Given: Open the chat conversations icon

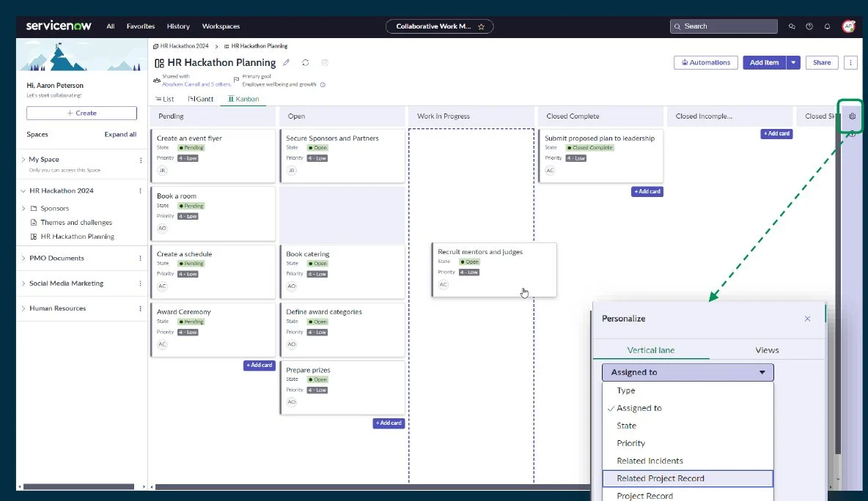Looking at the screenshot, I should click(x=792, y=26).
